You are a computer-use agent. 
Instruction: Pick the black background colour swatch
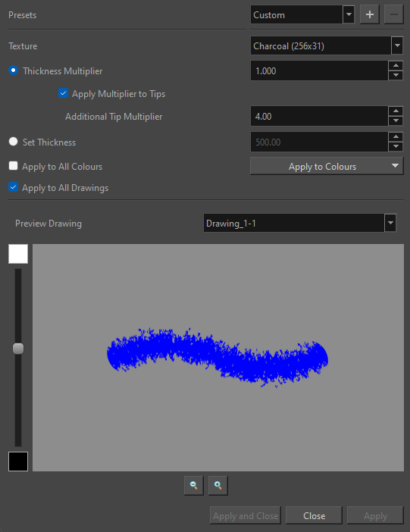(18, 462)
